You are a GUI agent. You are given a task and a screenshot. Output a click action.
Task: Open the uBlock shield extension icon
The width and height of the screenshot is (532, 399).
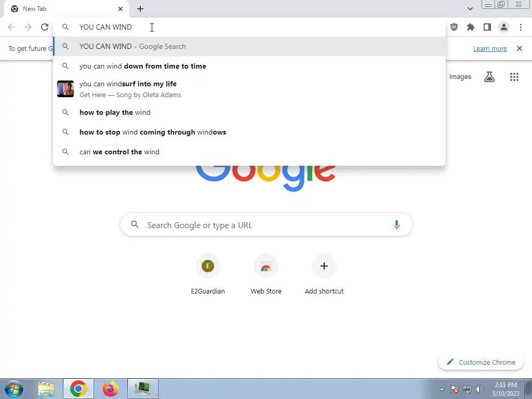click(x=454, y=27)
